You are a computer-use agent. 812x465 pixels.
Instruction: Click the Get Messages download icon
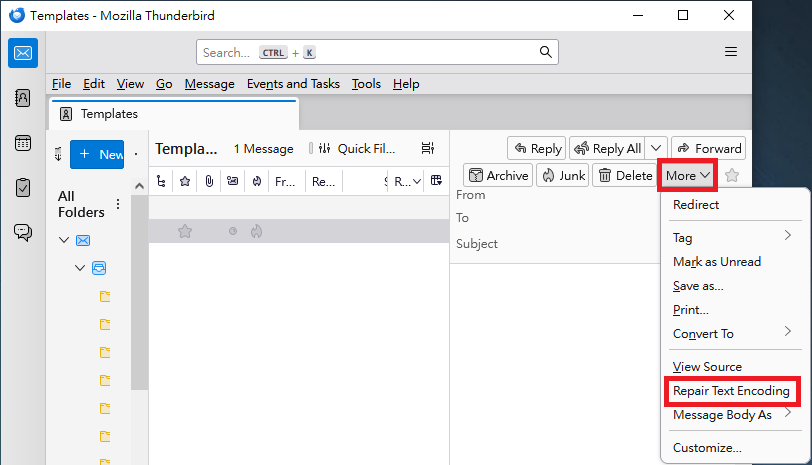click(x=58, y=154)
